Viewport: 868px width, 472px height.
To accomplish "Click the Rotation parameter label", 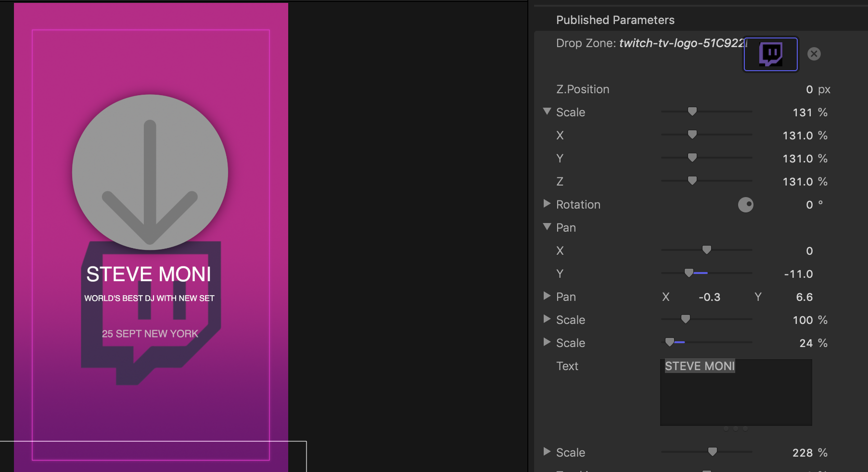I will pyautogui.click(x=578, y=205).
